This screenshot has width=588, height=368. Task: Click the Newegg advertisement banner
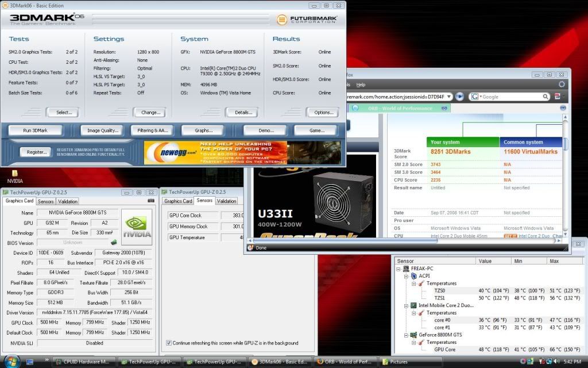point(243,152)
